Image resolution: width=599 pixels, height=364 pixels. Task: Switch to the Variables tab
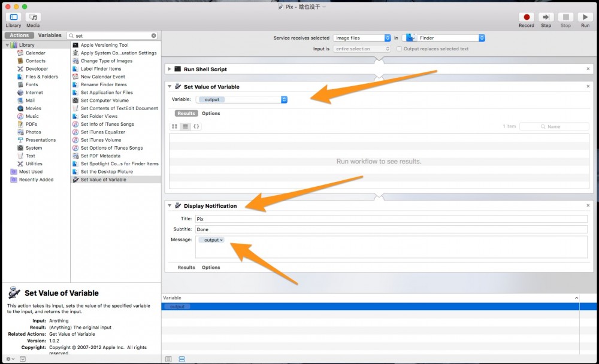pyautogui.click(x=50, y=35)
